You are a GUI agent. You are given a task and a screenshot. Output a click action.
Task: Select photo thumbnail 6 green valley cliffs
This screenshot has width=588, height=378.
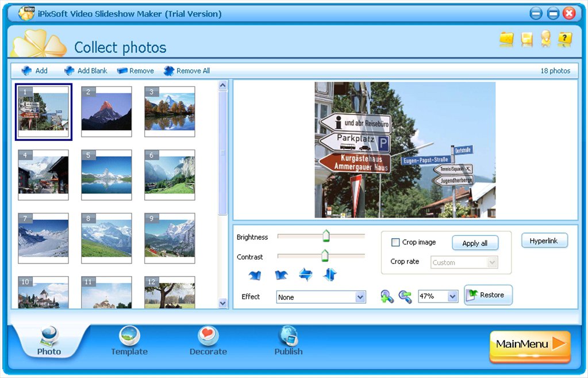(x=170, y=175)
